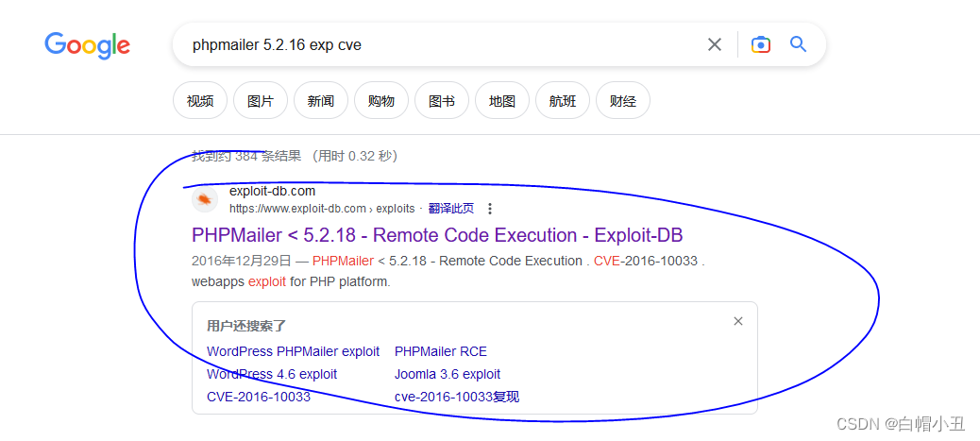980x441 pixels.
Task: Click the 2016年12月29日 date in snippet
Action: click(x=242, y=261)
